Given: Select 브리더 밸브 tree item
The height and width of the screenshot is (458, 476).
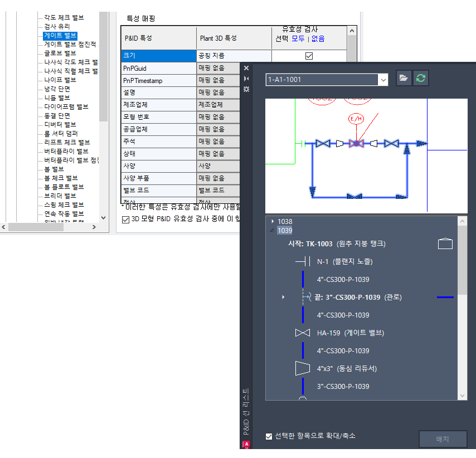Looking at the screenshot, I should pyautogui.click(x=60, y=196).
